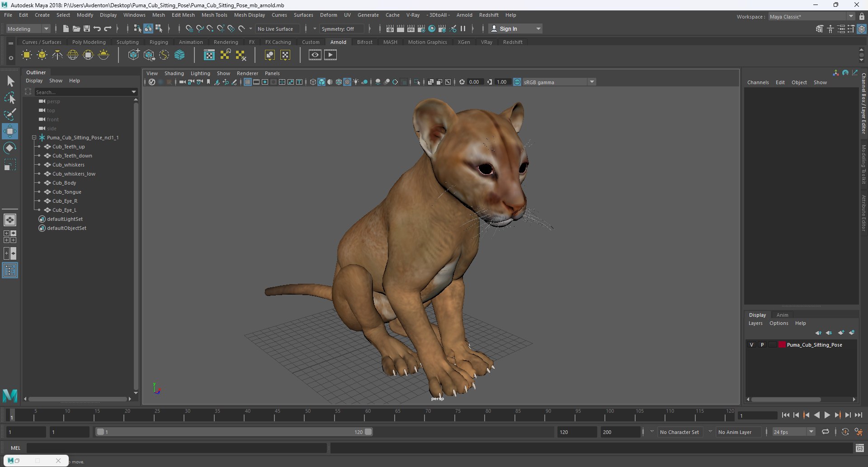868x467 pixels.
Task: Choose the Paint selection tool
Action: pyautogui.click(x=10, y=114)
